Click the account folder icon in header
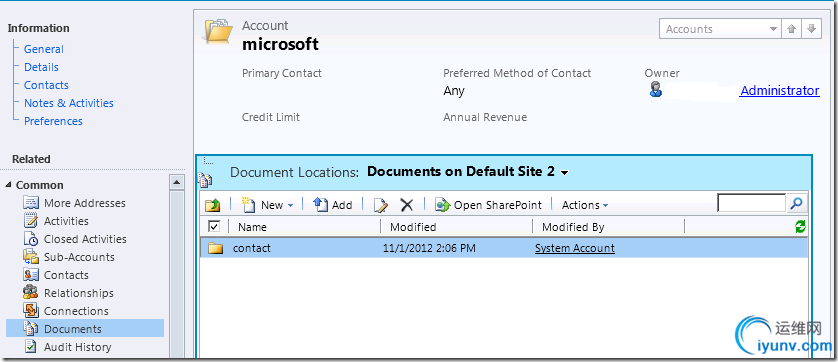This screenshot has height=362, width=838. pyautogui.click(x=217, y=32)
